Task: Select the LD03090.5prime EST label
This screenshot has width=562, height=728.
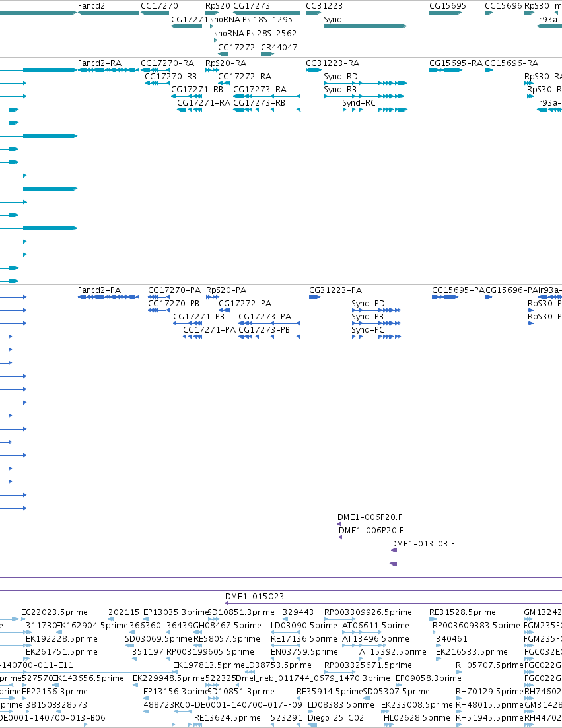Action: (304, 626)
